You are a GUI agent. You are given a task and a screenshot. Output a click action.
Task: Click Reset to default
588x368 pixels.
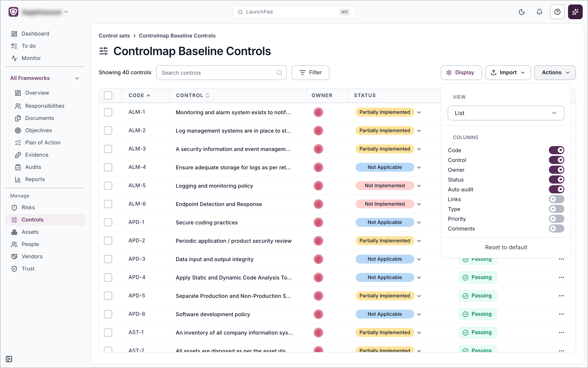coord(506,247)
